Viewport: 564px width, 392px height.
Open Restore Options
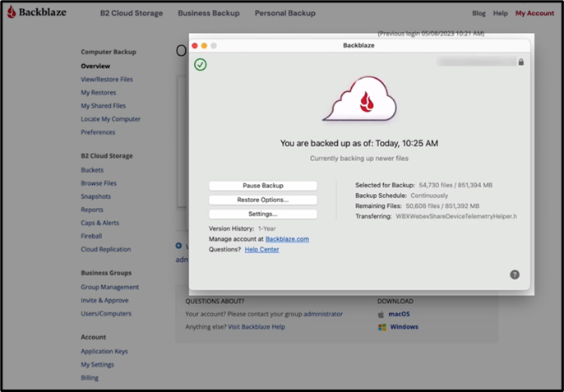click(263, 200)
